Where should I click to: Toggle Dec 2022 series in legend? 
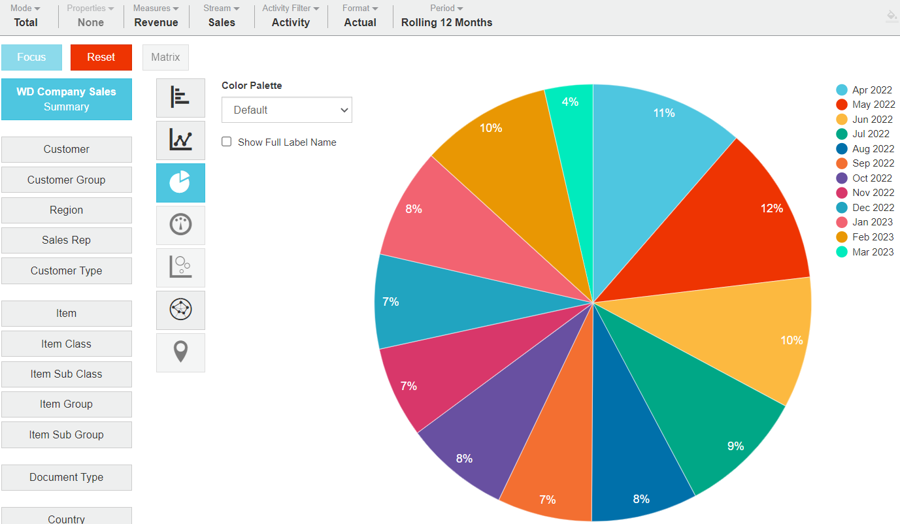(x=864, y=208)
